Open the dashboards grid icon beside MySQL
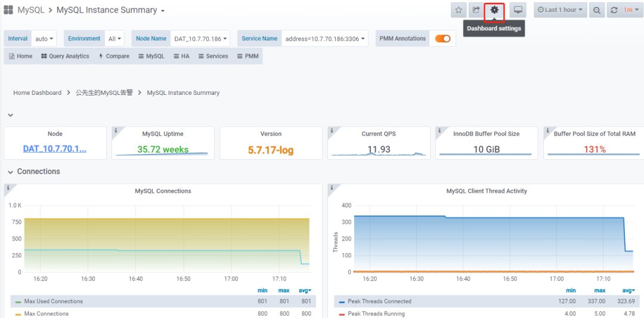 click(8, 10)
